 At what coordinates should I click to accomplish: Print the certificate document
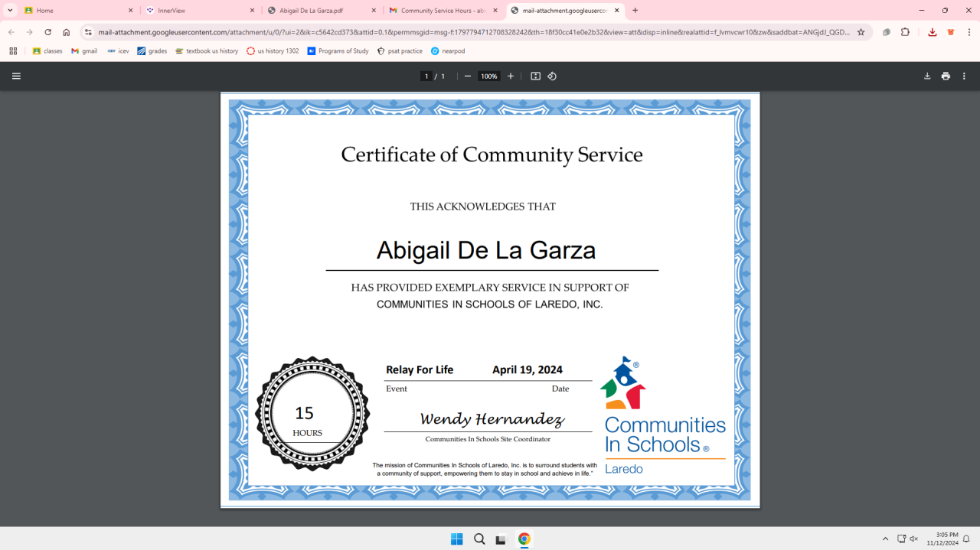click(946, 76)
